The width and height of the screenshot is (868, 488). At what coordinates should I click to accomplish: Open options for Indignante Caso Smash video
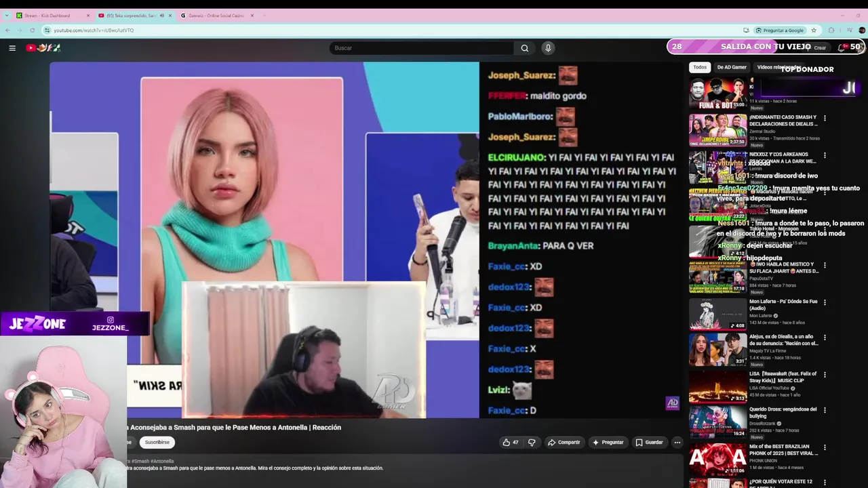(x=825, y=118)
